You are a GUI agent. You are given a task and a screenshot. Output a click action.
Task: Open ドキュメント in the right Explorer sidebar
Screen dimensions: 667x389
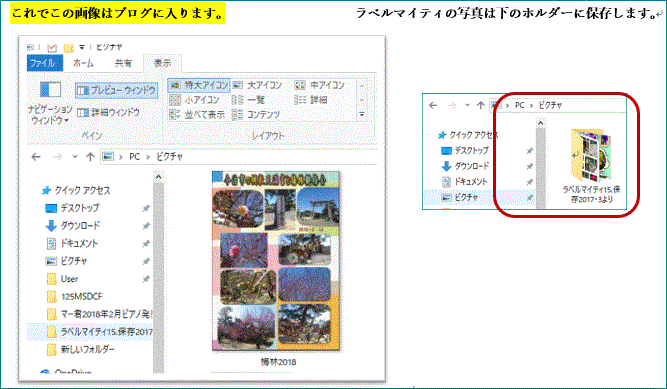pos(465,182)
